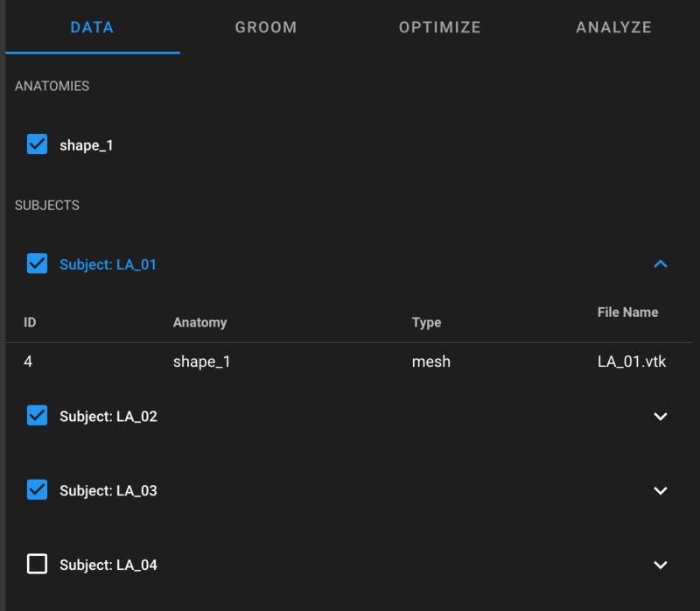Image resolution: width=700 pixels, height=611 pixels.
Task: Expand Subject LA_02 chevron
Action: pyautogui.click(x=661, y=417)
